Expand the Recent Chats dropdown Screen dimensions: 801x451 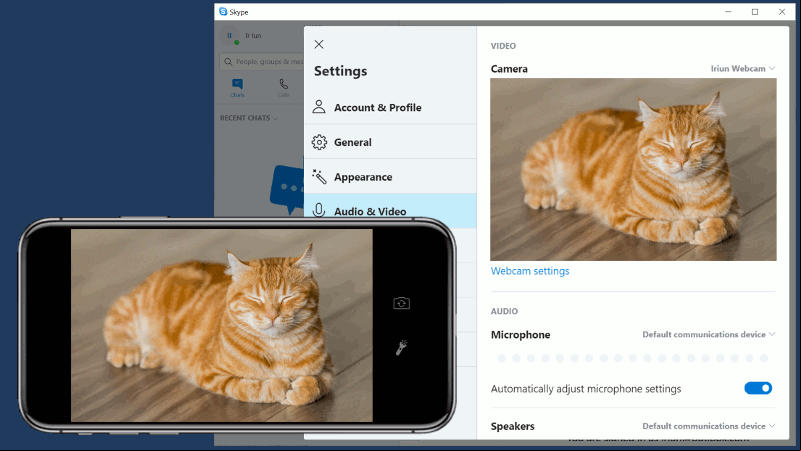(x=249, y=118)
